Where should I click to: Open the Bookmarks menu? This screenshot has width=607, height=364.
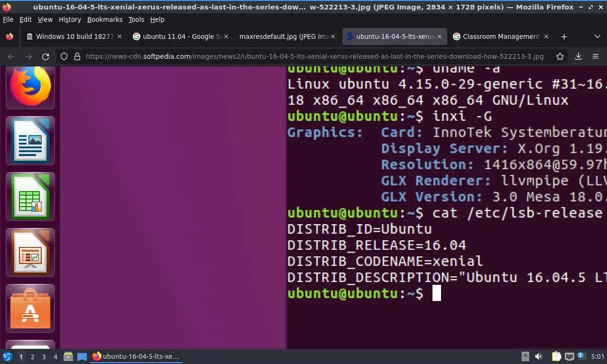coord(105,19)
